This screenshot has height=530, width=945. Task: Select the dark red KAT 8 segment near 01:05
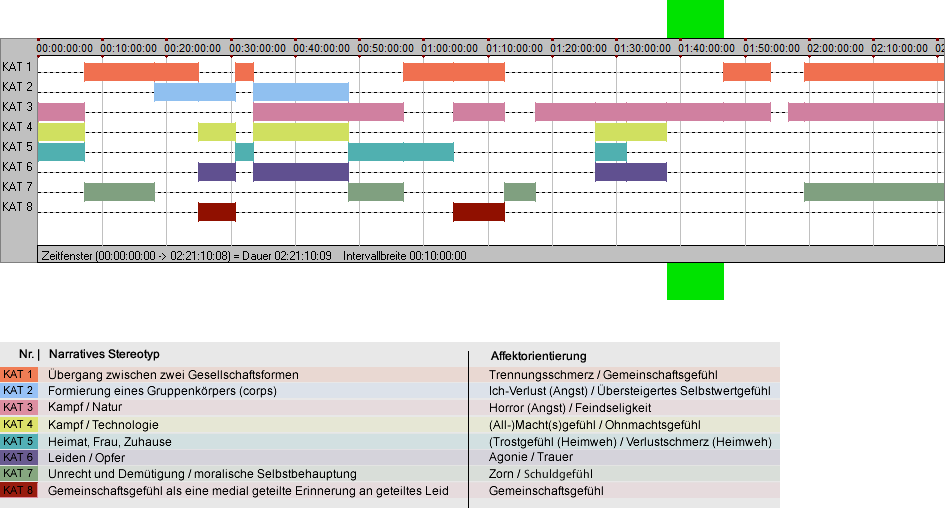[x=479, y=212]
